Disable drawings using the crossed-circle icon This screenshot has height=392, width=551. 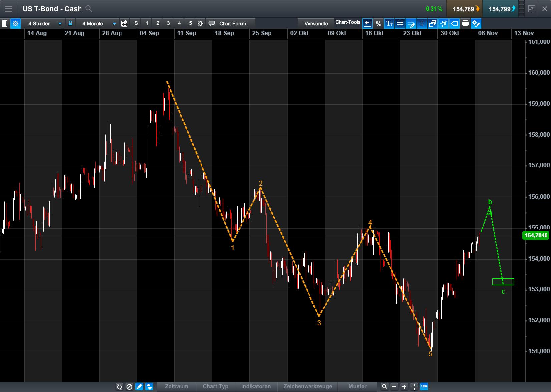[130, 386]
